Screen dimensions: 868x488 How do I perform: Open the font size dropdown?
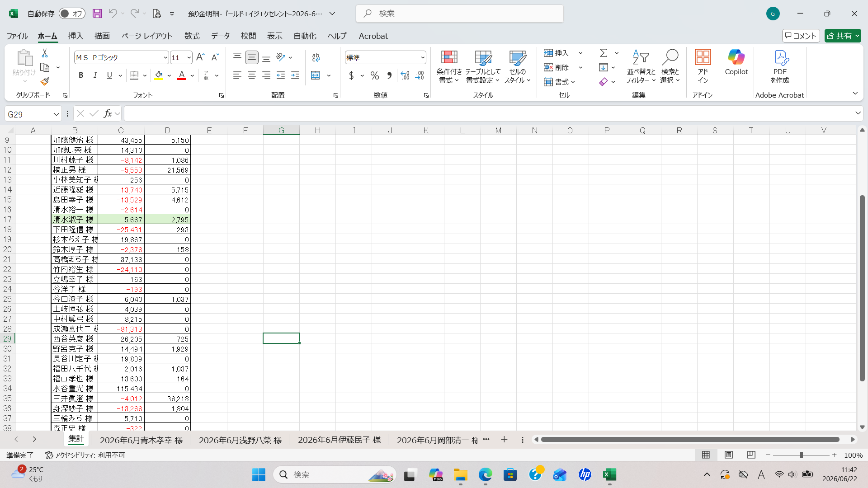tap(189, 58)
